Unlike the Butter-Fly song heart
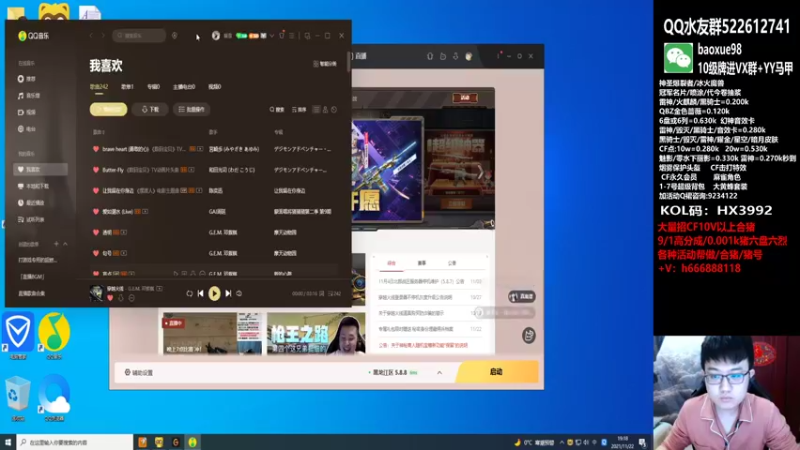The image size is (800, 450). click(x=95, y=170)
